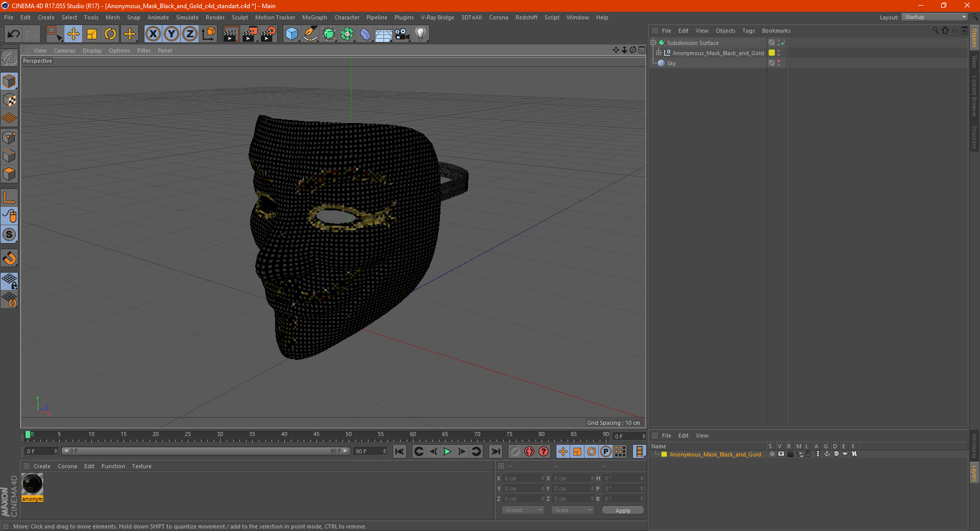Click Object Manager search magnifier icon
The height and width of the screenshot is (531, 980).
pyautogui.click(x=936, y=31)
